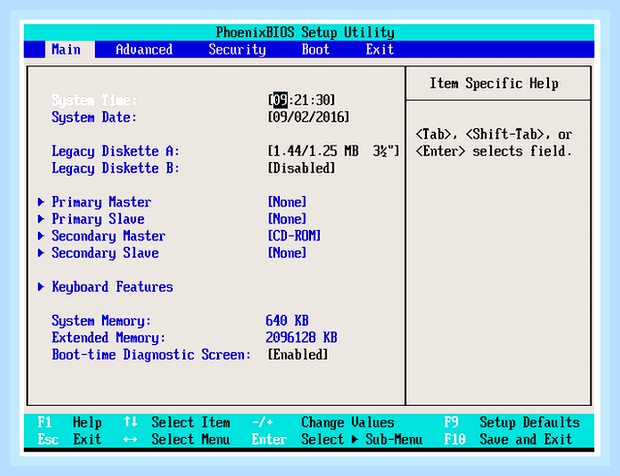Click the System Memory 640 KB value
620x476 pixels.
[x=287, y=320]
